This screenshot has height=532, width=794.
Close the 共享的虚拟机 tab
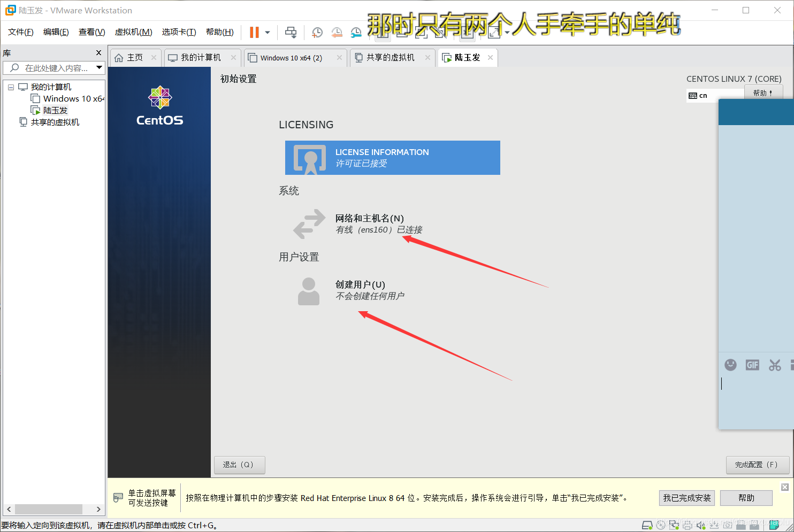(x=427, y=58)
